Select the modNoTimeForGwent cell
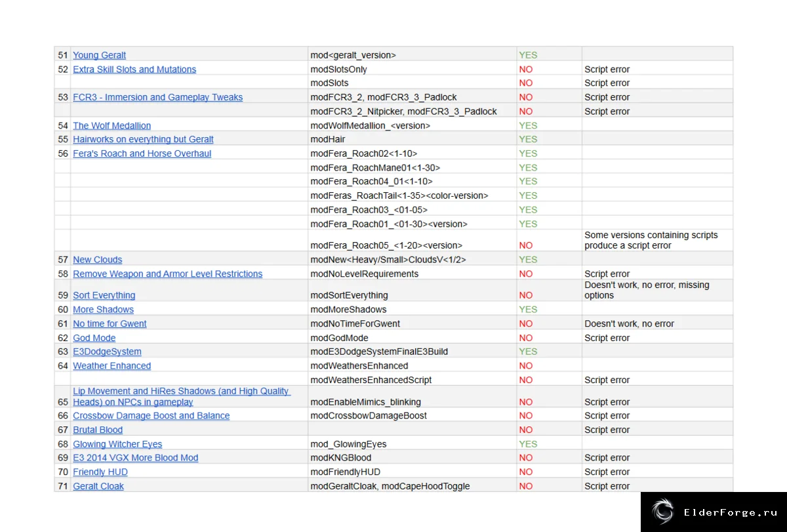This screenshot has width=787, height=532. [x=412, y=323]
